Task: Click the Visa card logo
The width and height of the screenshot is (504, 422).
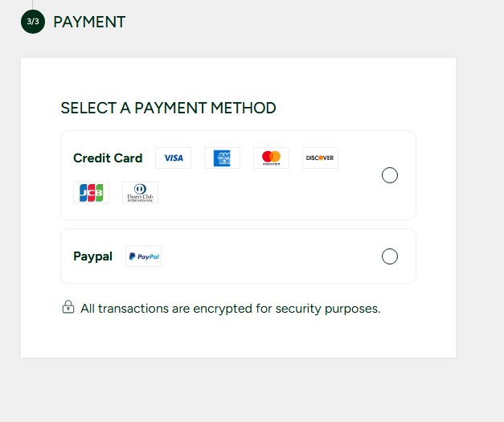Action: coord(173,158)
